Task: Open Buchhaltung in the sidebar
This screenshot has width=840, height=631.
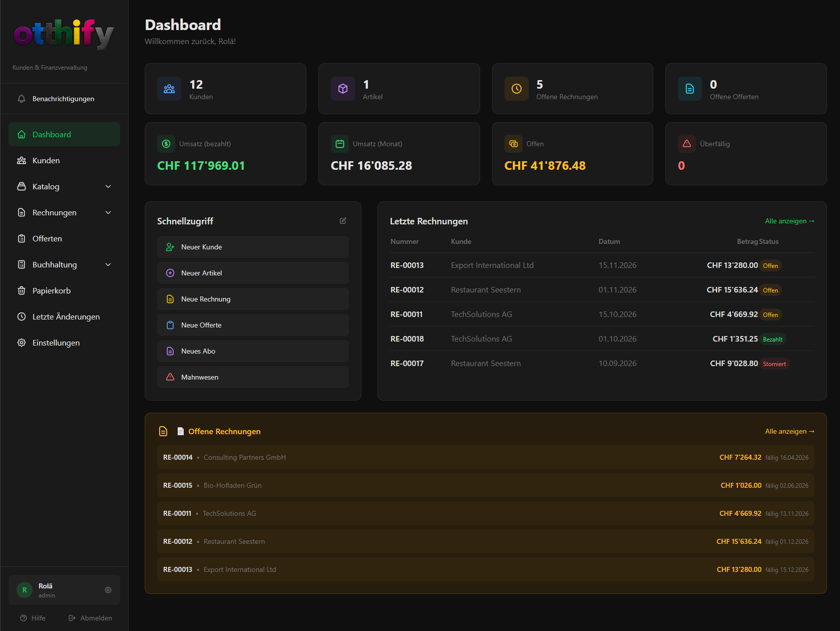Action: pos(64,264)
